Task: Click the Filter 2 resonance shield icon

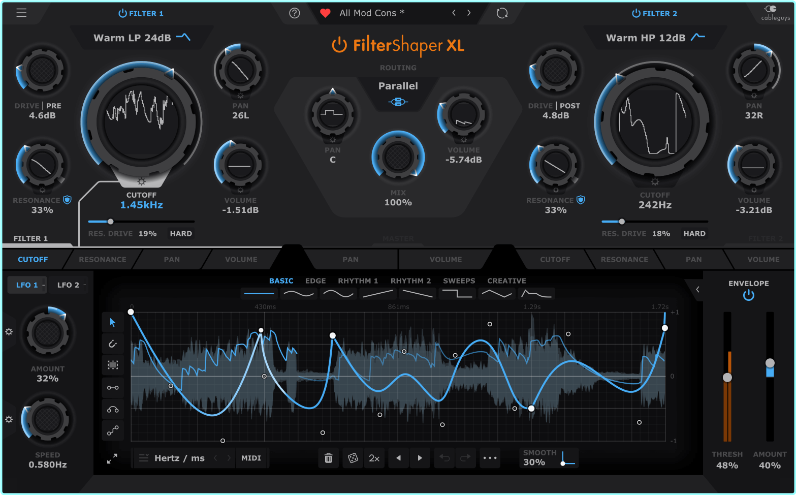Action: (581, 200)
